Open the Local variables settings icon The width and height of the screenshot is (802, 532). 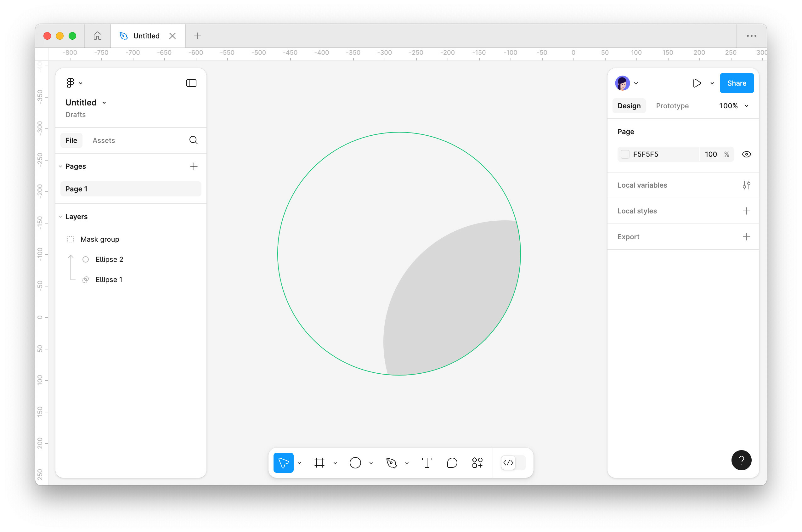(x=746, y=185)
